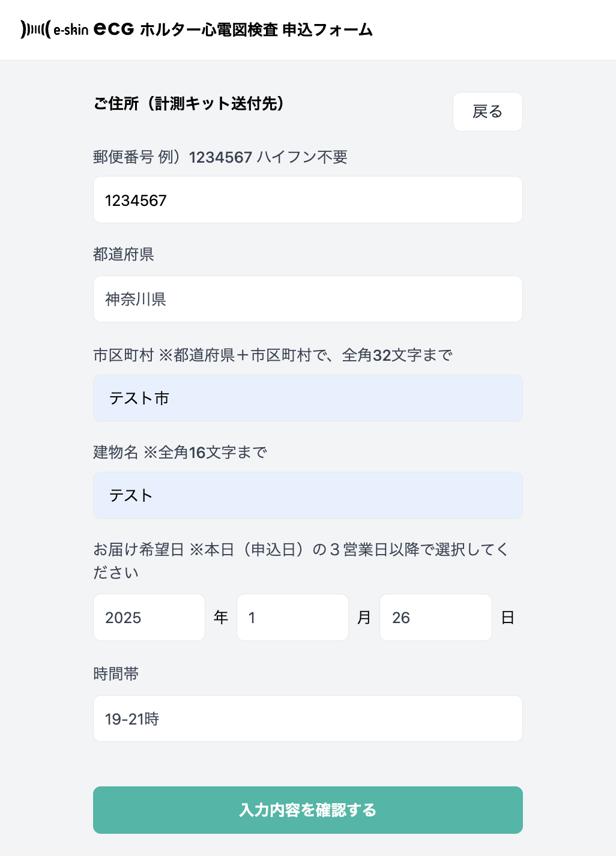Focus the 市区町村 field containing テスト市
Viewport: 616px width, 856px height.
pos(307,398)
